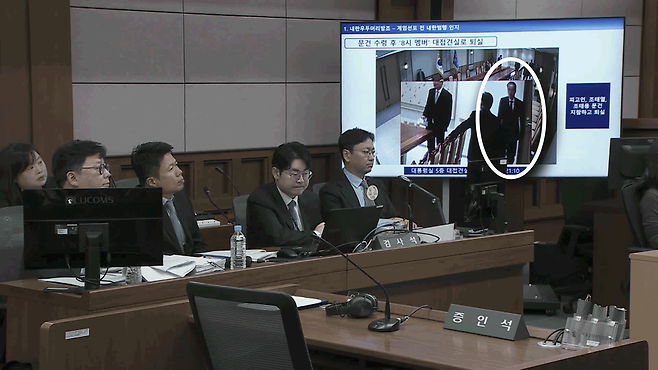Screen dimensions: 658x370
Task: Click the '대통령실 5층' caption label on slide
Action: click(436, 171)
